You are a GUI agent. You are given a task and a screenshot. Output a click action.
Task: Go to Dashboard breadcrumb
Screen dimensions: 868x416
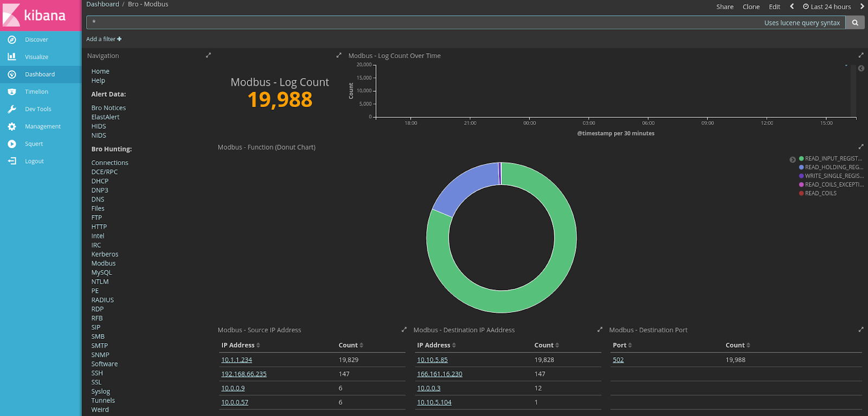[x=103, y=4]
